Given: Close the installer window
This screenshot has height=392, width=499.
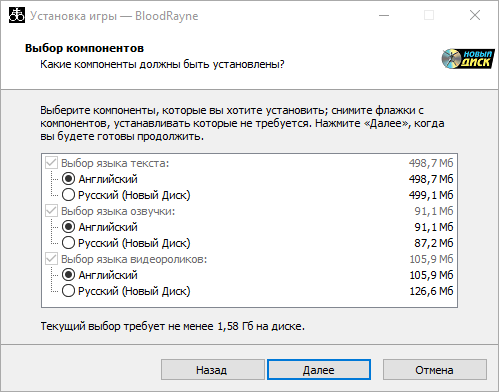Looking at the screenshot, I should 475,15.
